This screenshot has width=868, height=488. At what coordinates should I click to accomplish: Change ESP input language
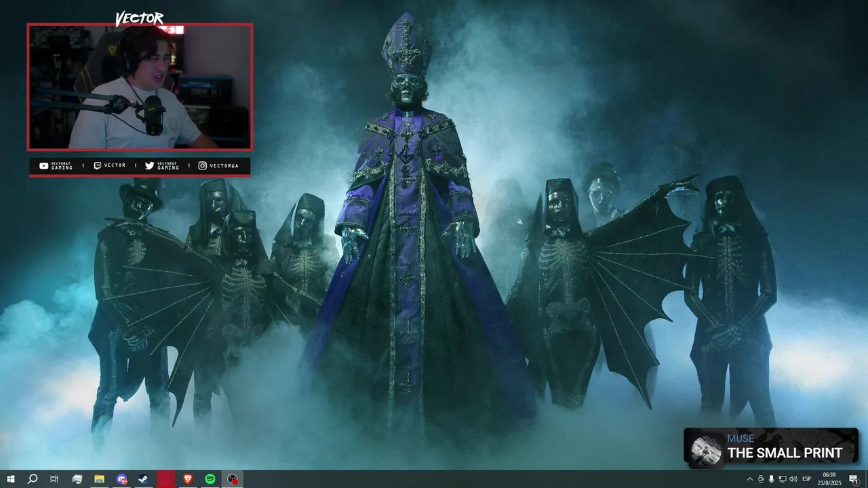(x=806, y=479)
